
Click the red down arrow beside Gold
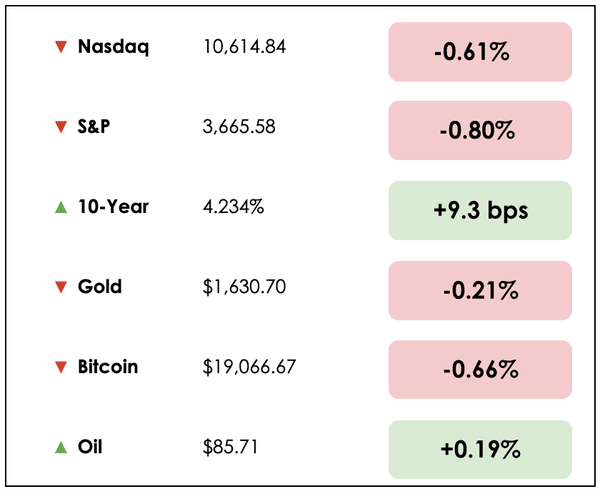(x=61, y=287)
